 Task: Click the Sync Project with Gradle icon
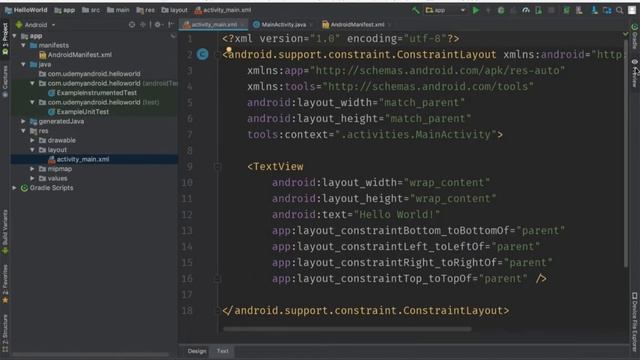[x=566, y=10]
